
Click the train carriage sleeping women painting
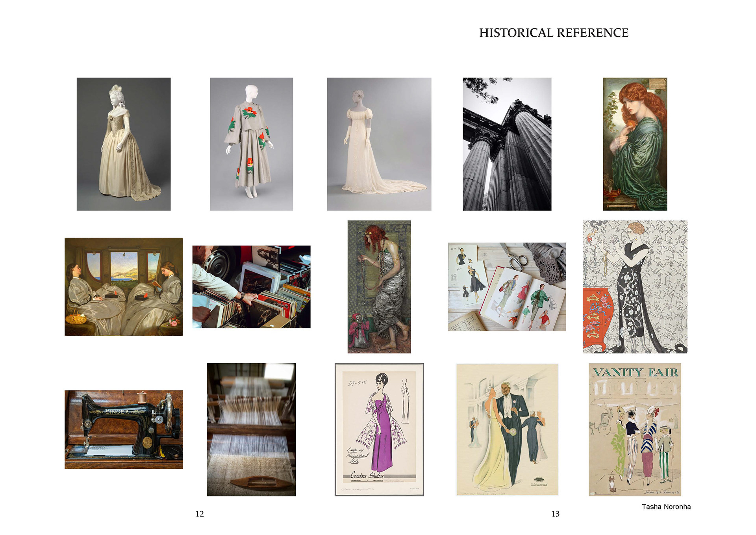coord(123,287)
